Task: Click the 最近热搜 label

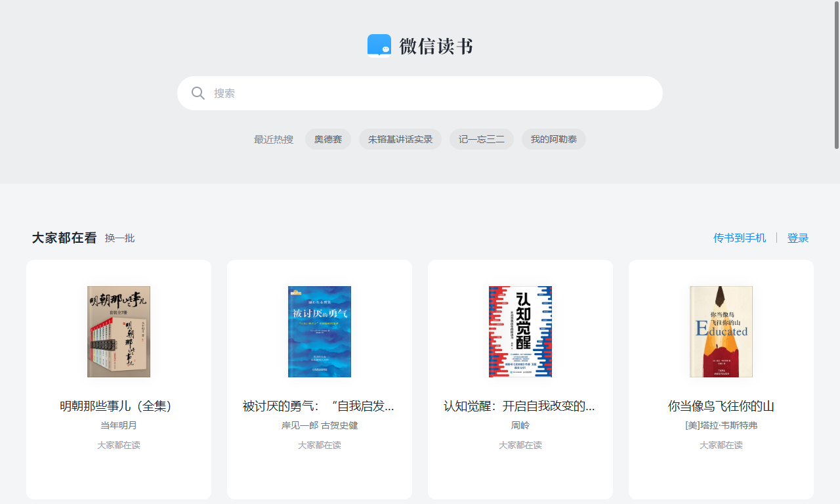Action: pyautogui.click(x=274, y=140)
